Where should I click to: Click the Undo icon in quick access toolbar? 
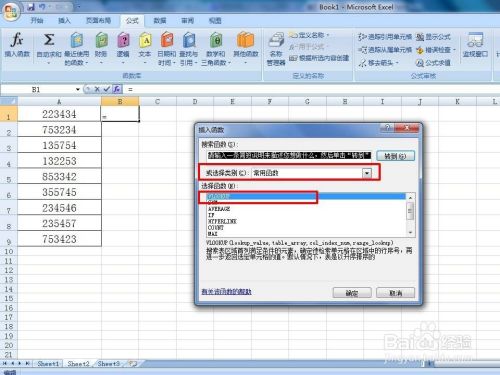(43, 7)
